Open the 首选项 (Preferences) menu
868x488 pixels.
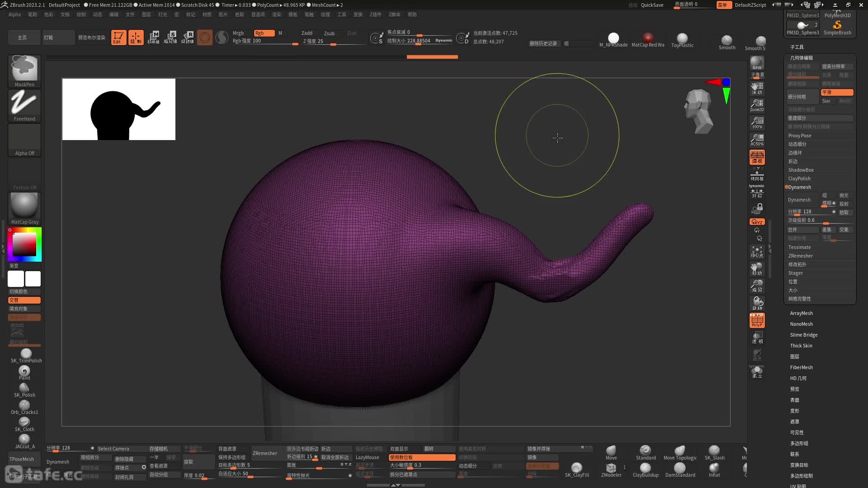click(x=258, y=14)
